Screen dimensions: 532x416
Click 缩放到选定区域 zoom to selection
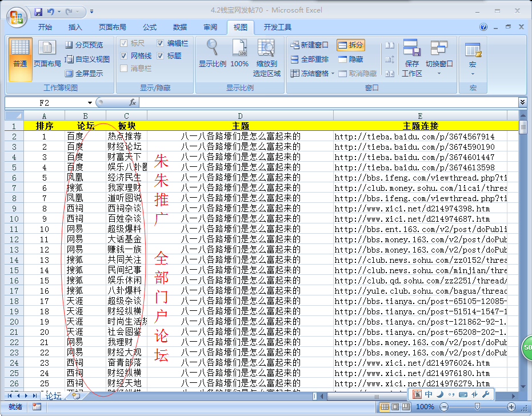pyautogui.click(x=267, y=58)
